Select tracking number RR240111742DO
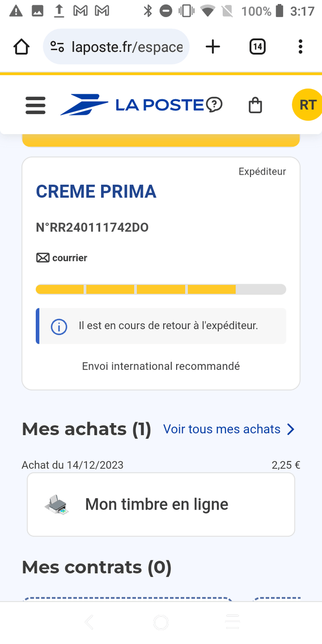Screen dimensions: 322x644 pos(92,228)
